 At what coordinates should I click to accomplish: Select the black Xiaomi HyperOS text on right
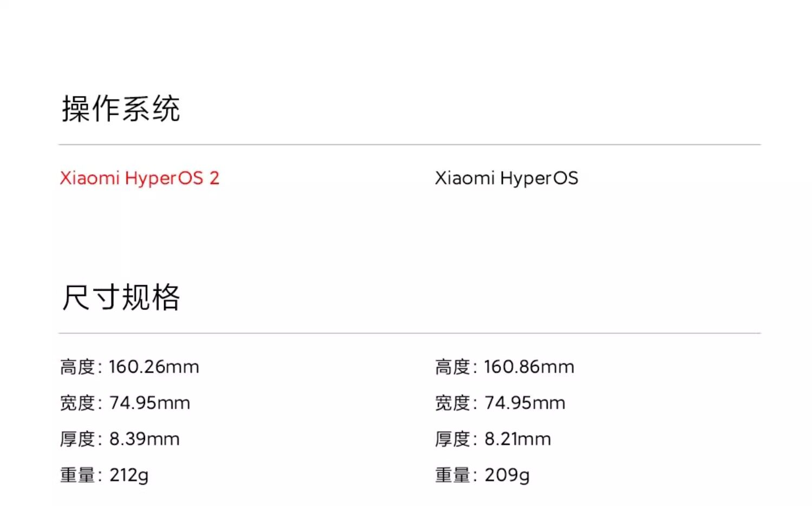tap(506, 178)
